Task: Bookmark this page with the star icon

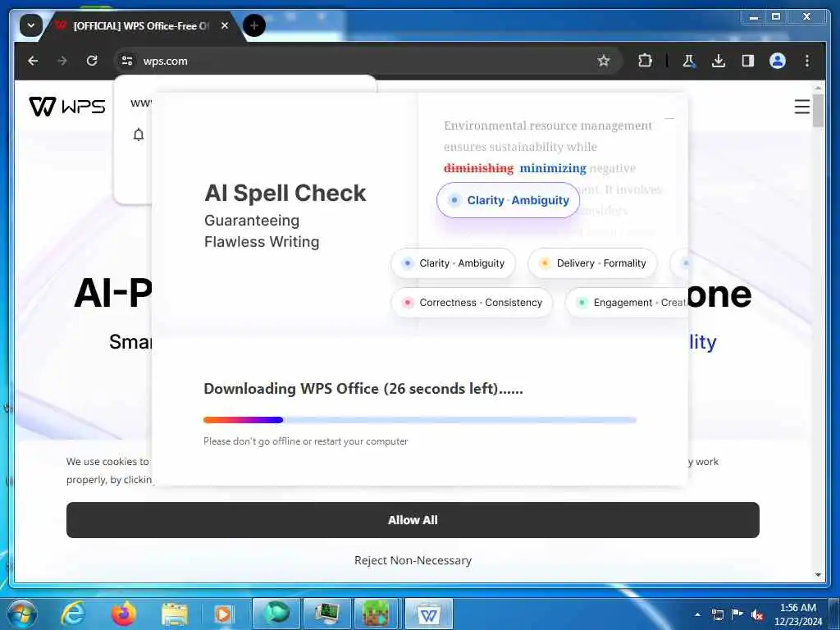Action: [x=603, y=61]
